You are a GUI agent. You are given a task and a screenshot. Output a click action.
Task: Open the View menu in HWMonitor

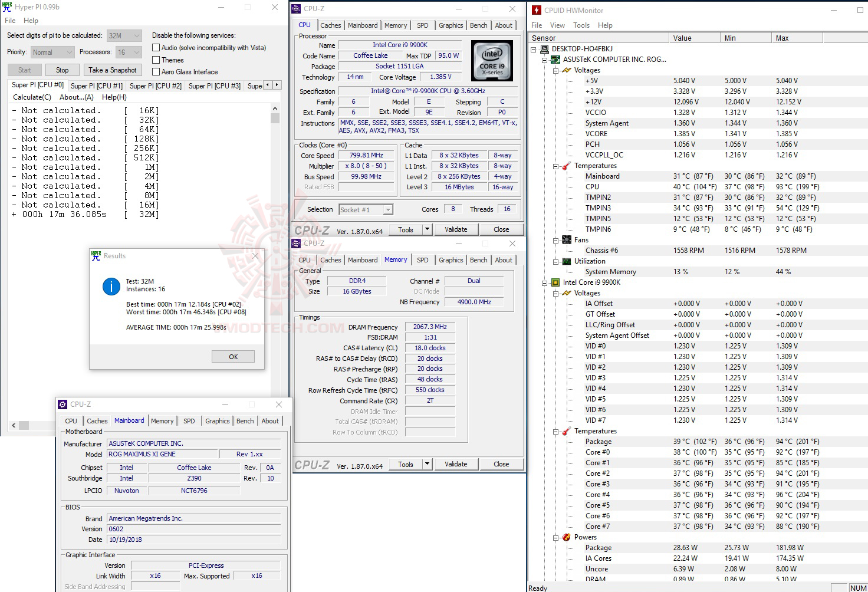[x=557, y=25]
